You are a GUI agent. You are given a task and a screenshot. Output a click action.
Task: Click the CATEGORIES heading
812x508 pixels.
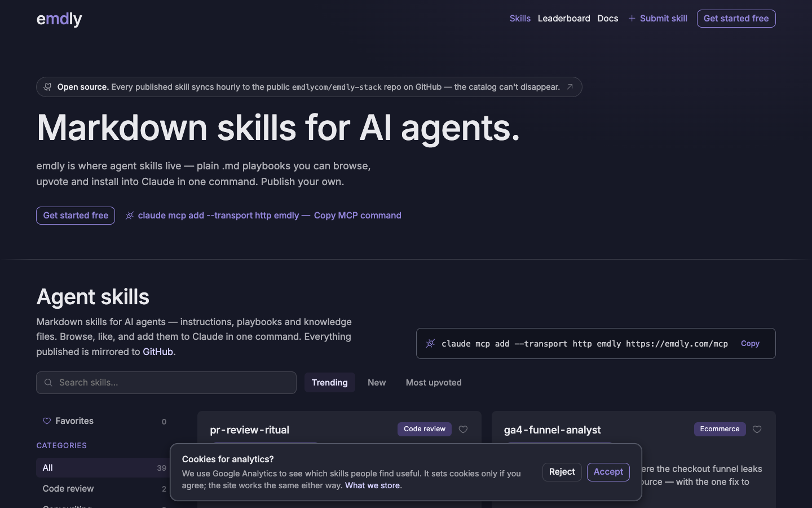[61, 445]
